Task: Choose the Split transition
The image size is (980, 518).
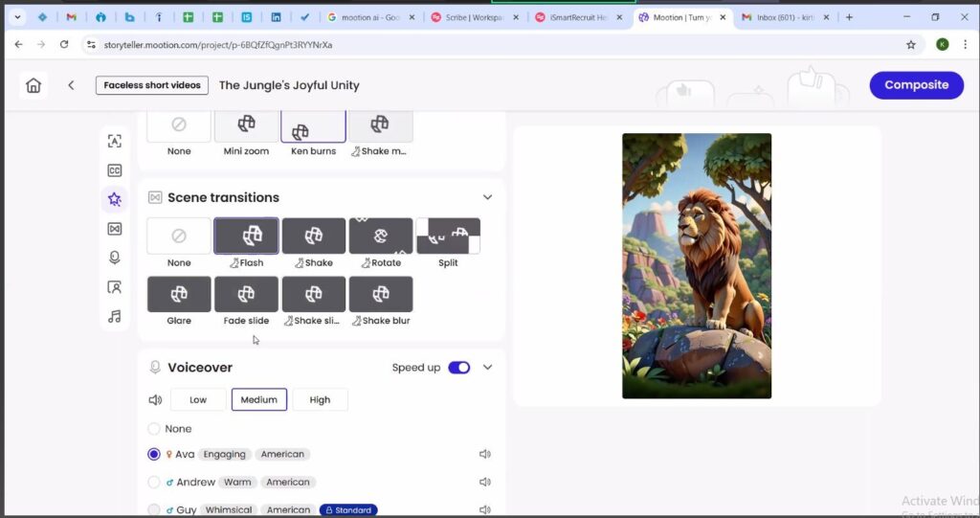Action: click(x=448, y=236)
